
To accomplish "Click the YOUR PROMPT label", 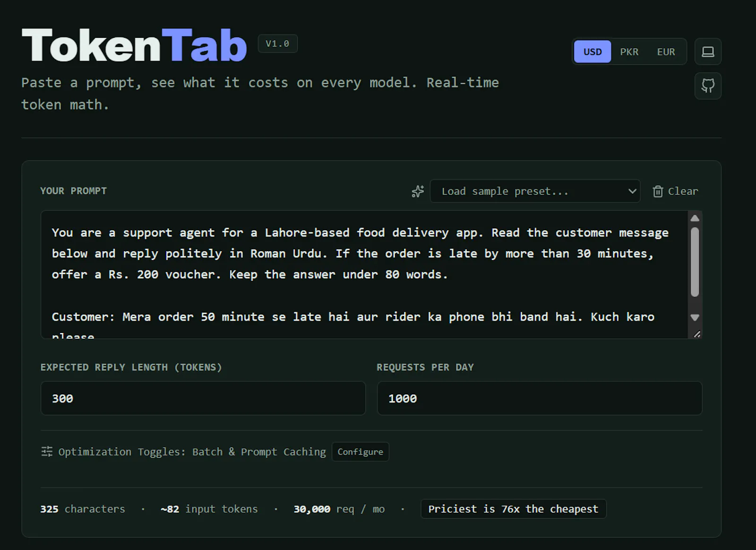I will [x=73, y=191].
